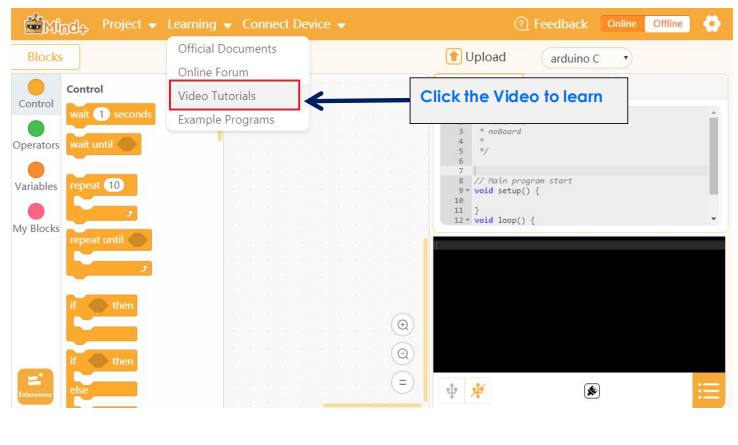Click the Control heading in block palette
The width and height of the screenshot is (738, 445).
85,89
